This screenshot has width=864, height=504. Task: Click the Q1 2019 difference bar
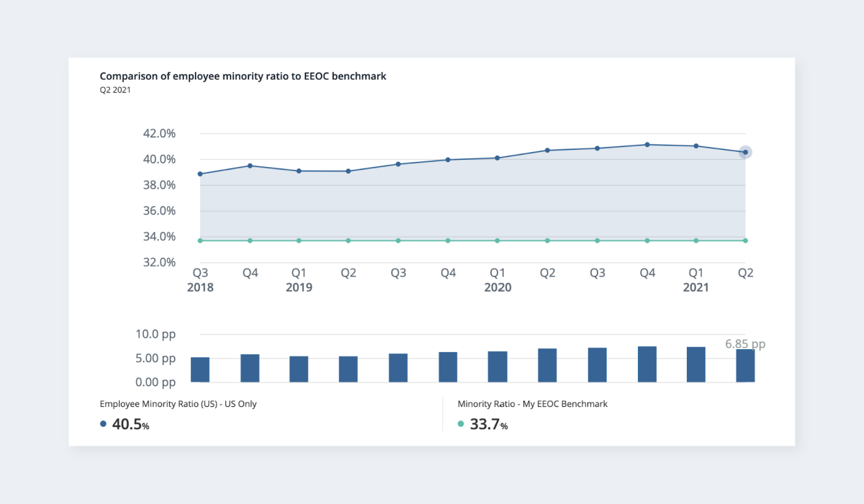pyautogui.click(x=299, y=369)
